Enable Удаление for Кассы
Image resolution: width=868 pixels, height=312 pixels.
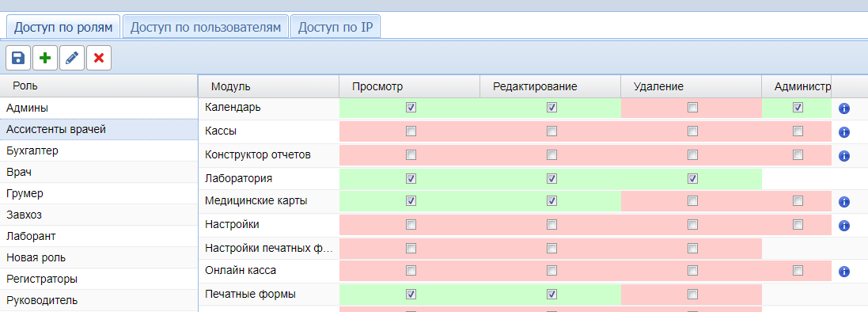pos(692,131)
